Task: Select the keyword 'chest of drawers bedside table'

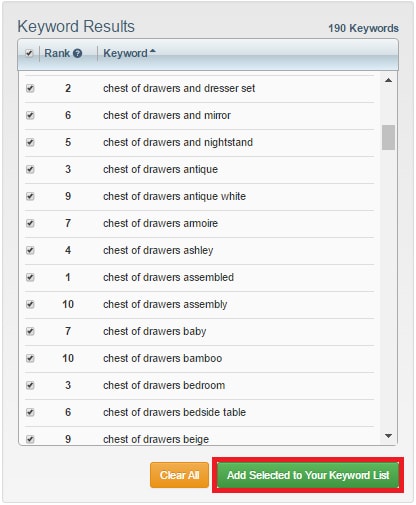Action: pyautogui.click(x=174, y=412)
